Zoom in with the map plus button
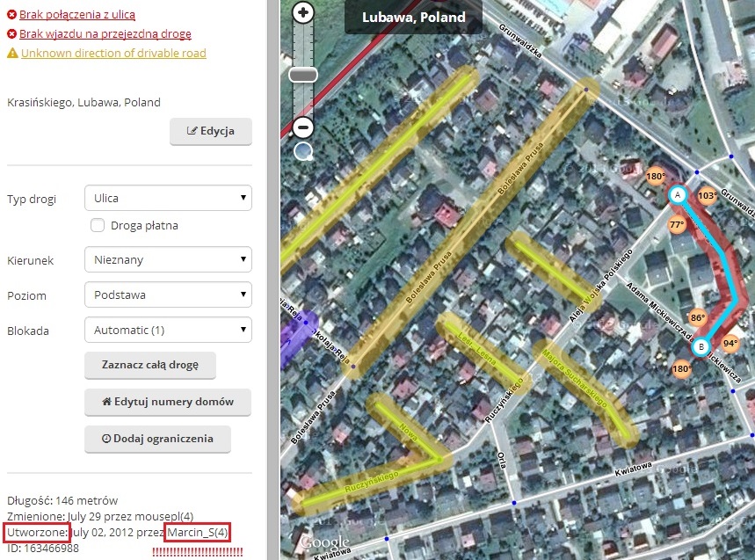Screen dimensions: 755x560 pyautogui.click(x=303, y=12)
